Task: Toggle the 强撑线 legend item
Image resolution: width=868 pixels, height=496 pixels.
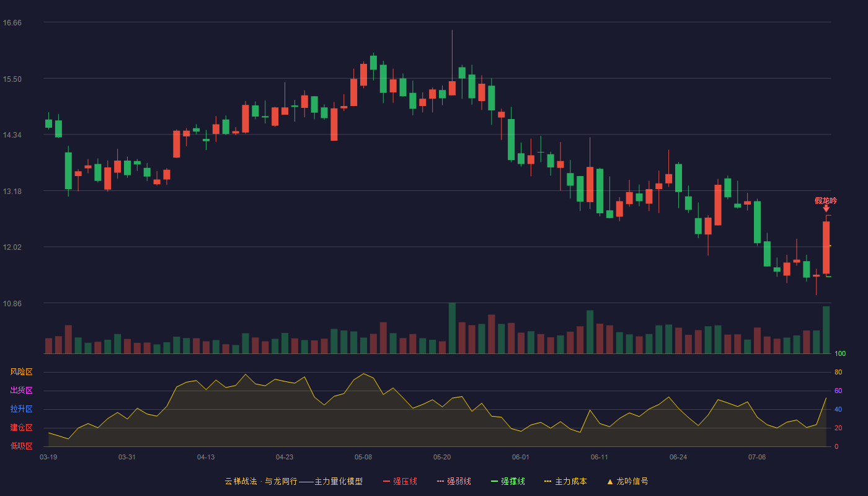Action: pyautogui.click(x=508, y=481)
